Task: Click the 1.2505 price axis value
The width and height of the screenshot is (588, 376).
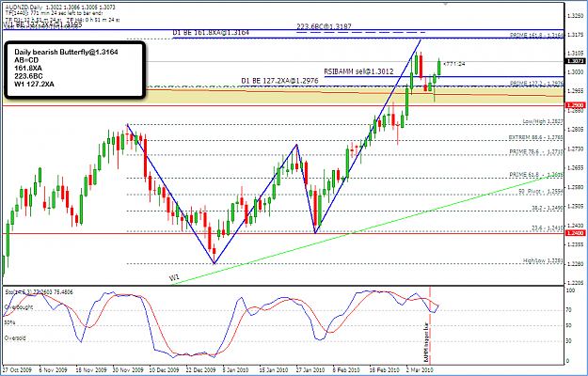Action: pyautogui.click(x=575, y=207)
